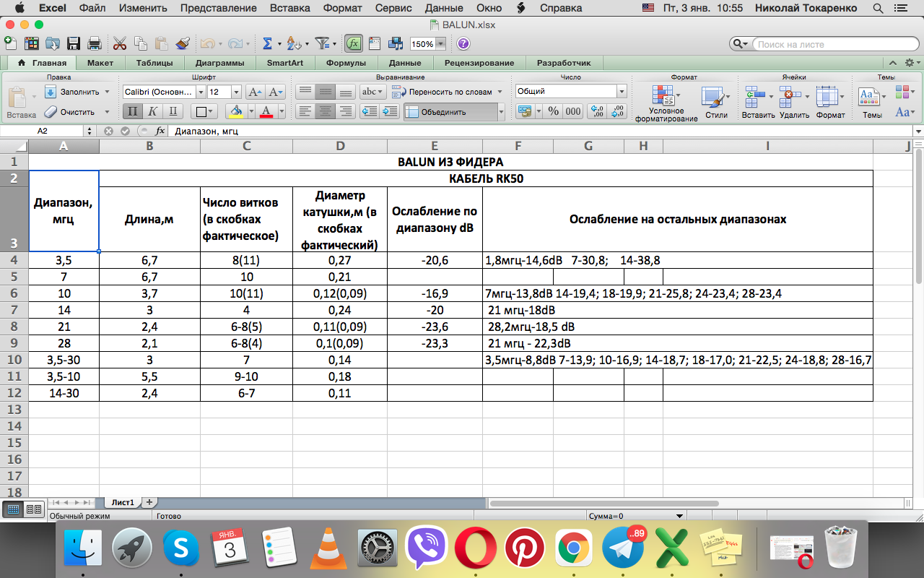
Task: Toggle the formula bar fx button
Action: (353, 43)
